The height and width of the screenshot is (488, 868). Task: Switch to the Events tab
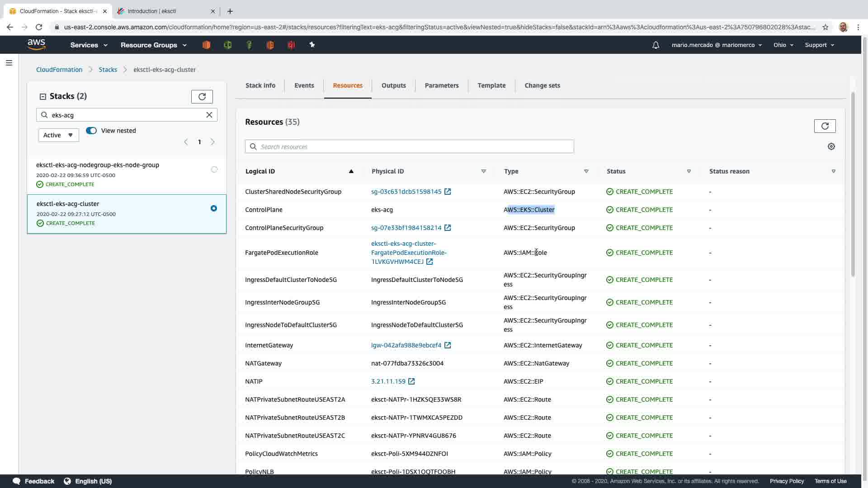(304, 85)
